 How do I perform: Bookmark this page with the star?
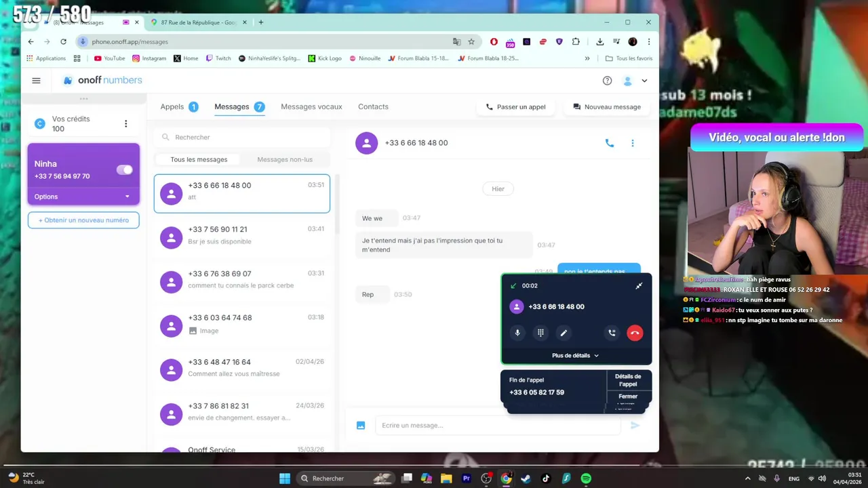471,41
